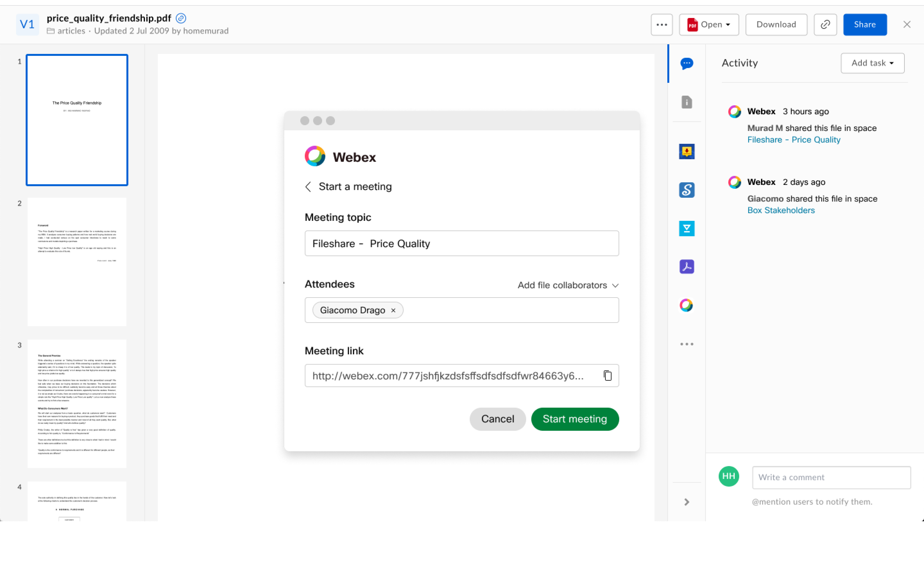The height and width of the screenshot is (563, 924).
Task: Click the Start meeting button
Action: pos(574,419)
